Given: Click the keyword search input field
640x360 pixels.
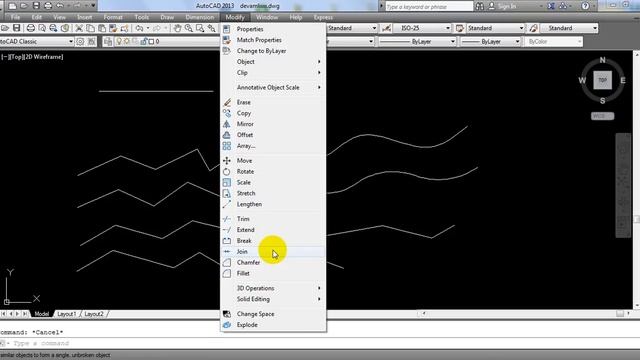Looking at the screenshot, I should click(429, 7).
